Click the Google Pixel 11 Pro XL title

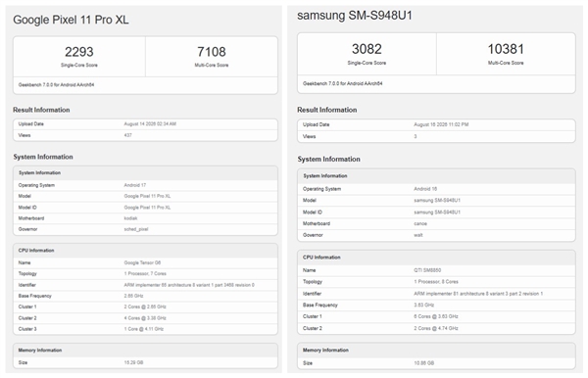coord(71,20)
